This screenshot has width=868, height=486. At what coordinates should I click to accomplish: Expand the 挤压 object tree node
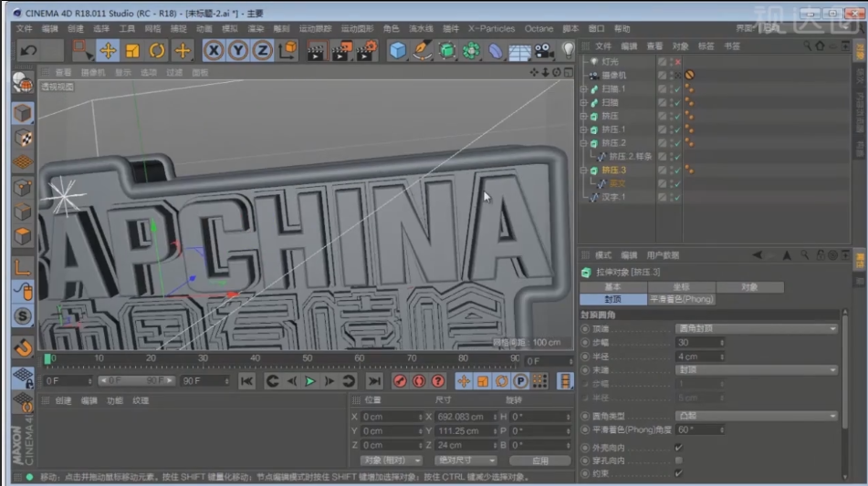583,116
